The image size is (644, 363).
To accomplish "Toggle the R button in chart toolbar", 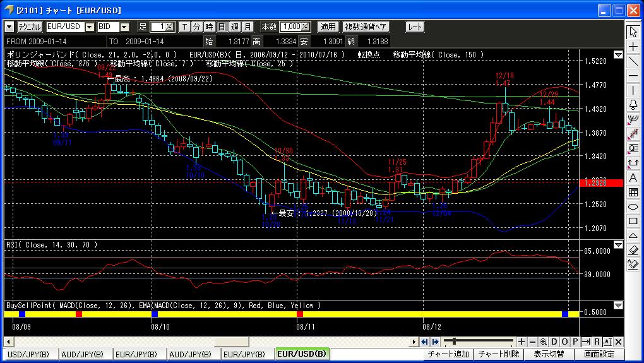I will (597, 342).
